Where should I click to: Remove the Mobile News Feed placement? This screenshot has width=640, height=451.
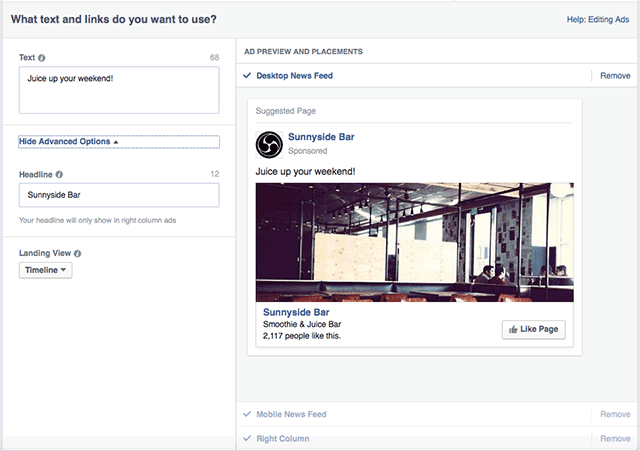(614, 414)
